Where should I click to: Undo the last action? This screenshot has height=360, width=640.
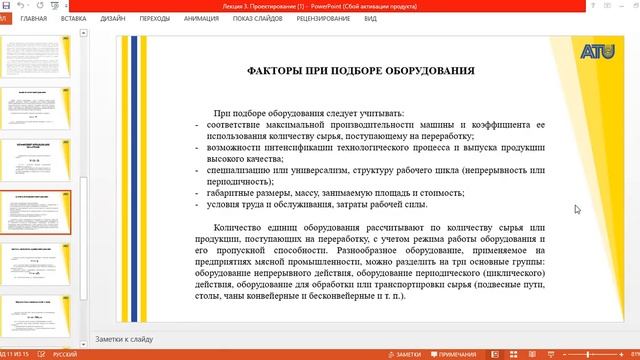(x=20, y=5)
